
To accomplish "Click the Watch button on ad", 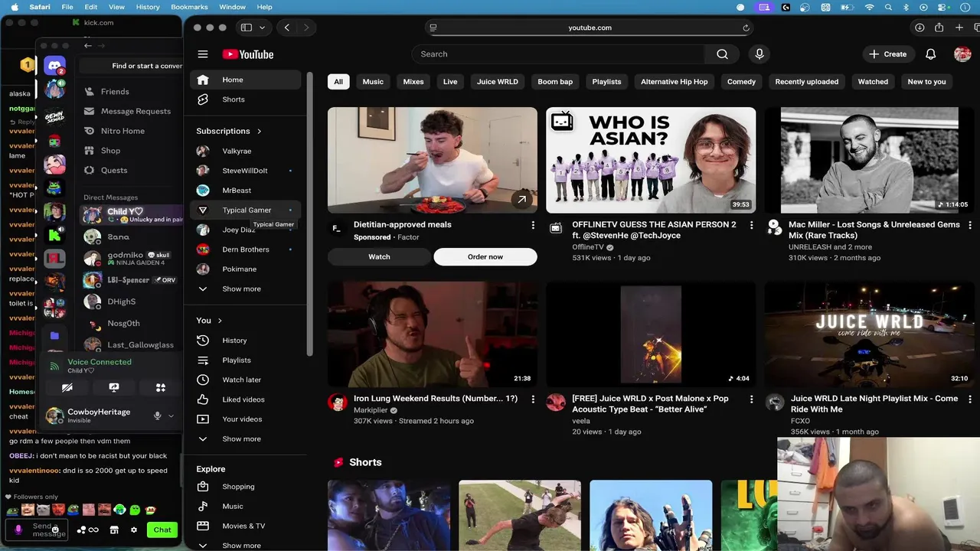I will coord(379,257).
